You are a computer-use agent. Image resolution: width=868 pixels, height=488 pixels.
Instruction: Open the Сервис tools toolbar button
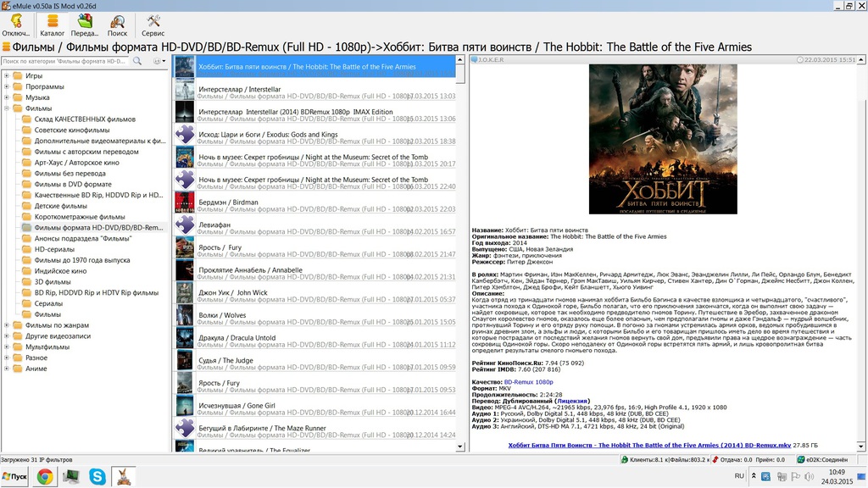[x=153, y=25]
